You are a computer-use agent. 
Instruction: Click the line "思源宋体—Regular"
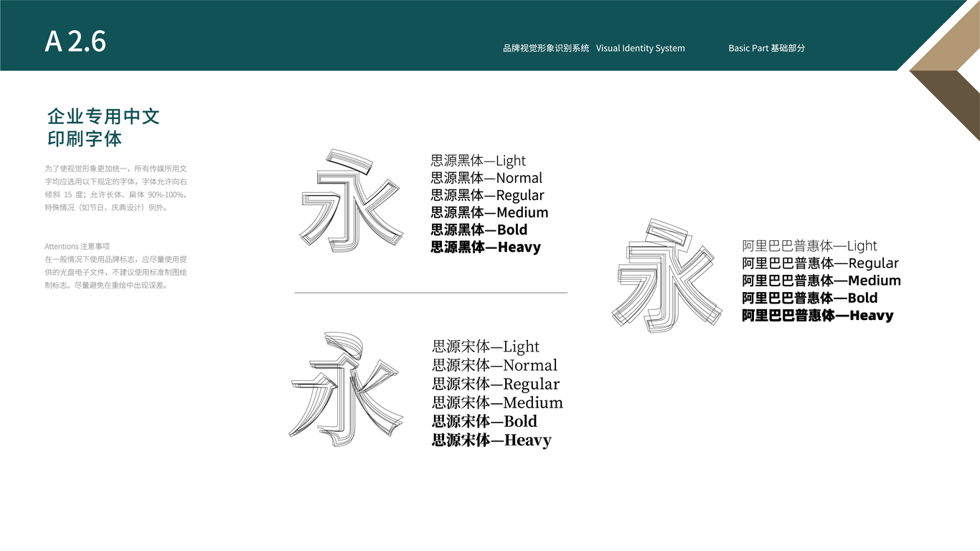(496, 384)
